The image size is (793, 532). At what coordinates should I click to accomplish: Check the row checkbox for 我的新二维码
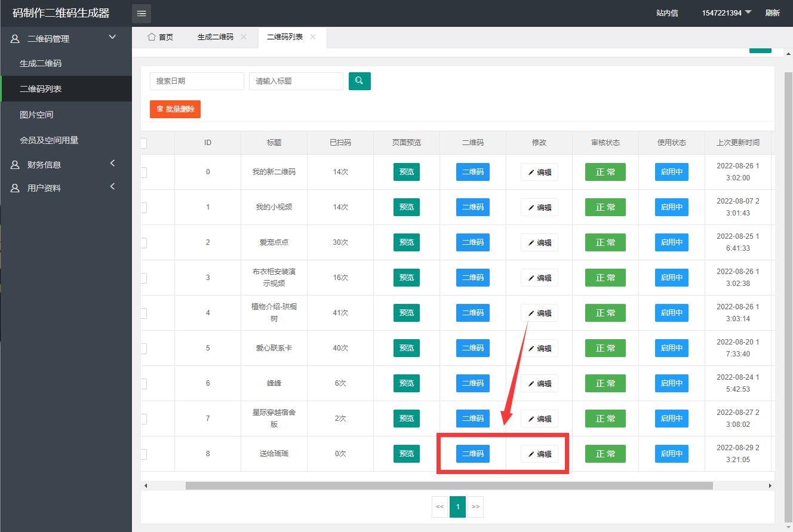(143, 172)
